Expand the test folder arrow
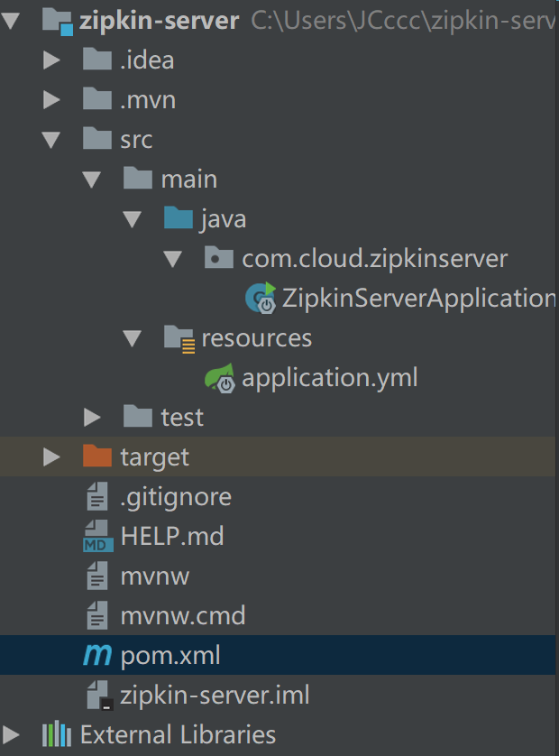 click(92, 417)
